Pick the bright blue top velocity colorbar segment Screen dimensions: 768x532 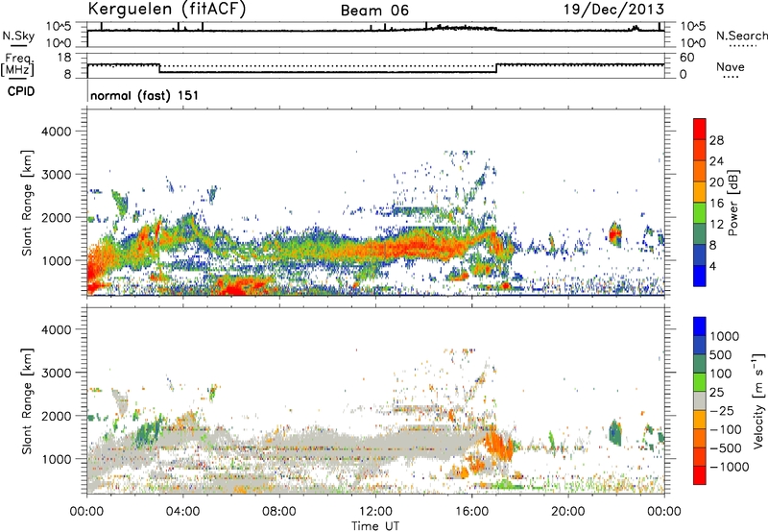click(x=700, y=326)
